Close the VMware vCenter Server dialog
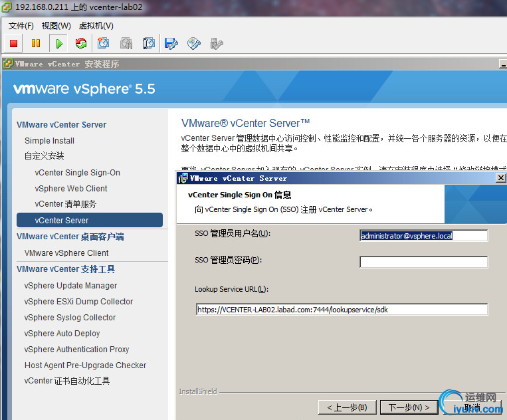The width and height of the screenshot is (507, 420). [500, 178]
